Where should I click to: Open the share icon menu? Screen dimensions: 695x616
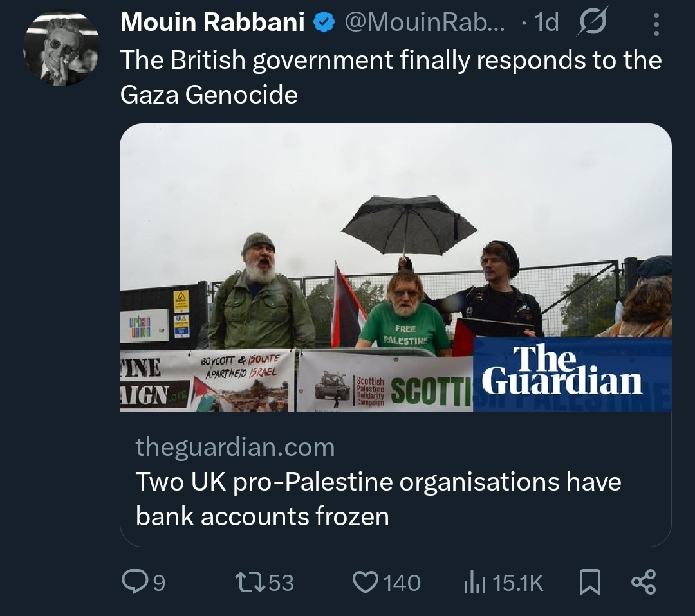tap(644, 583)
